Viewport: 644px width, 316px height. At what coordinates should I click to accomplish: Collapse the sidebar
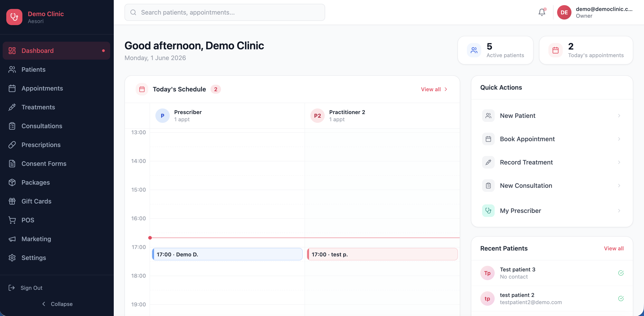pyautogui.click(x=57, y=304)
